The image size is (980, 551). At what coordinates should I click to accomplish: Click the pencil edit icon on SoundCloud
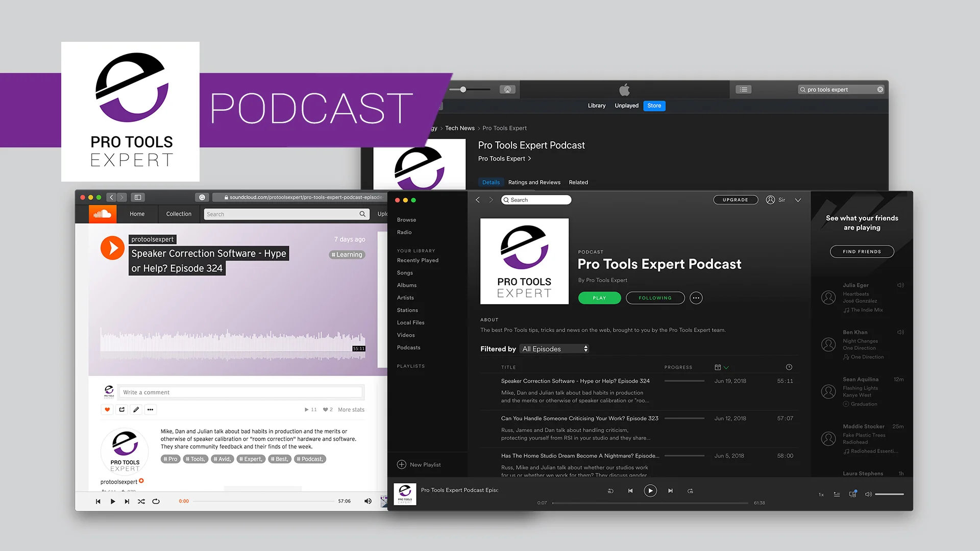pos(136,409)
